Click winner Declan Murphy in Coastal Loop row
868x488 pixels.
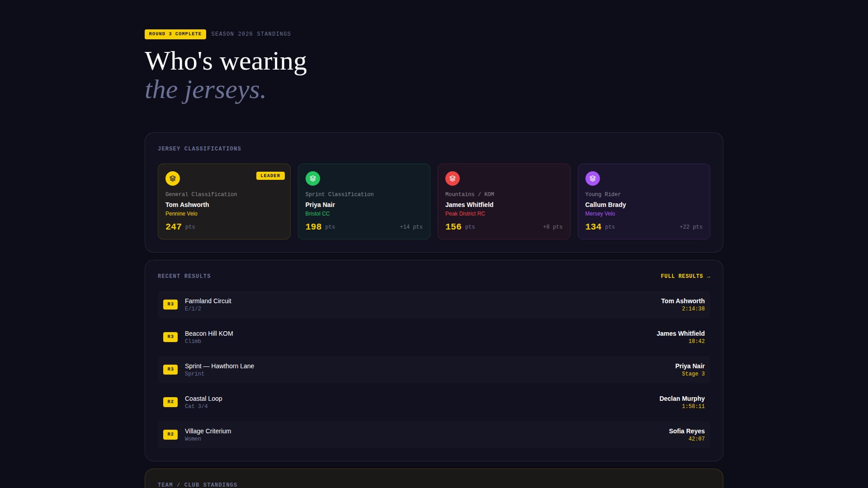click(x=682, y=399)
